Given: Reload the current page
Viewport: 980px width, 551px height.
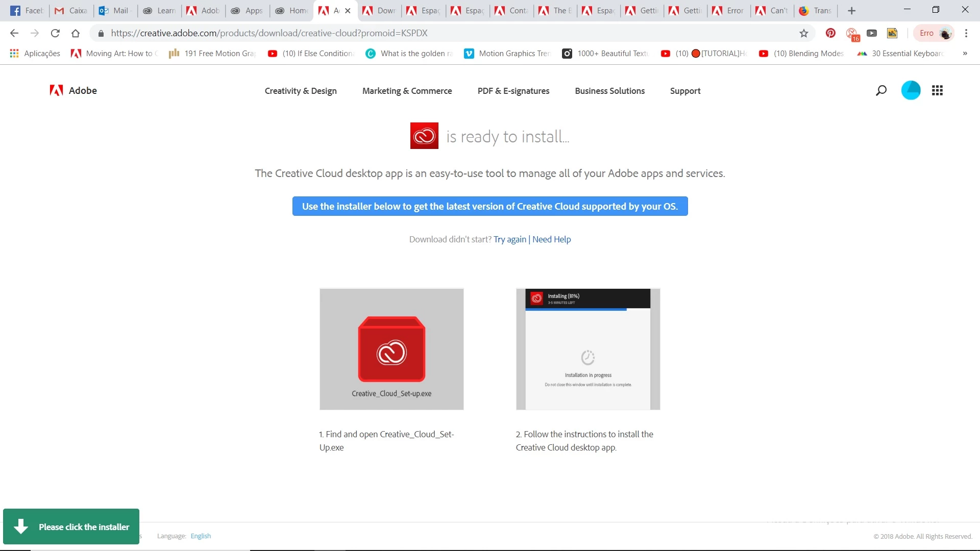Looking at the screenshot, I should click(x=55, y=33).
